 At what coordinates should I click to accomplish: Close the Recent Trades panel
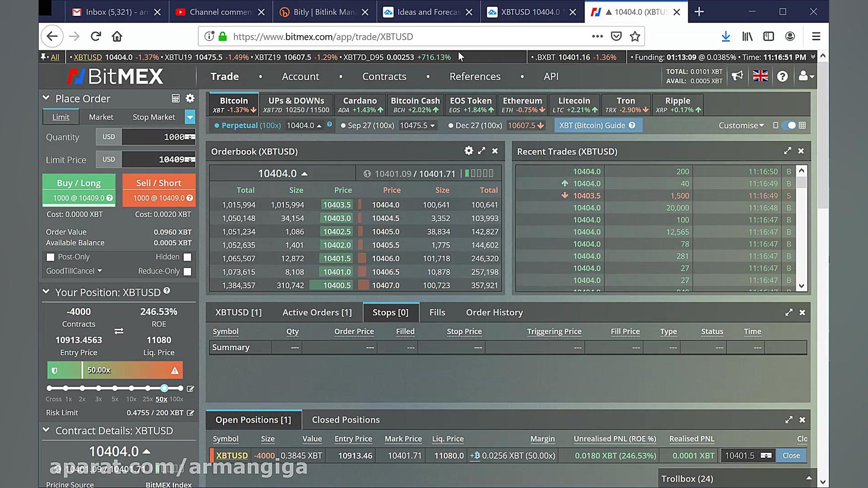(801, 151)
